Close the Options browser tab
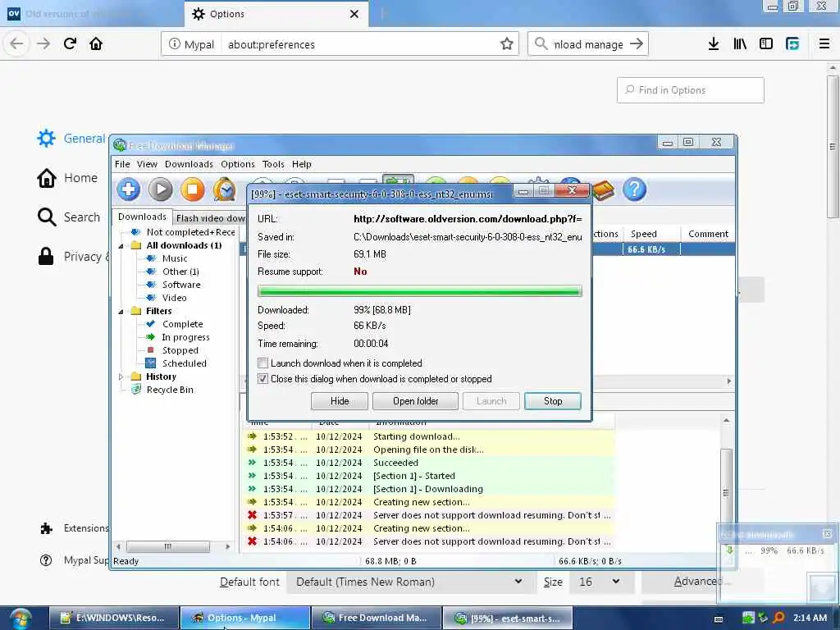The height and width of the screenshot is (630, 840). [354, 14]
